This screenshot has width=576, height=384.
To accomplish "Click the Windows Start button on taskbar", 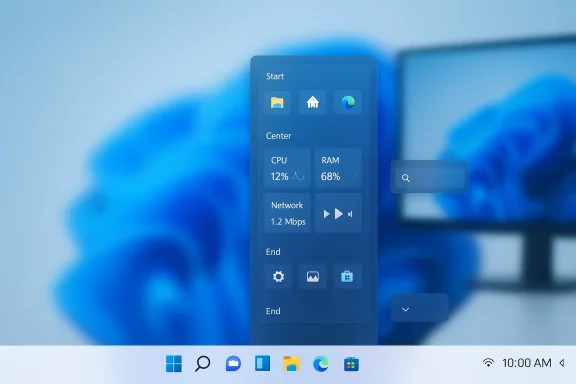I will [x=174, y=364].
